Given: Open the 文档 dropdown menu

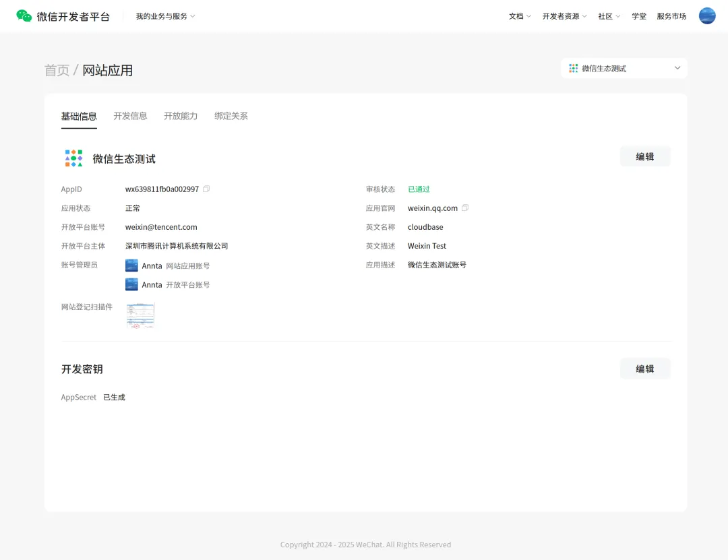Looking at the screenshot, I should pyautogui.click(x=520, y=16).
